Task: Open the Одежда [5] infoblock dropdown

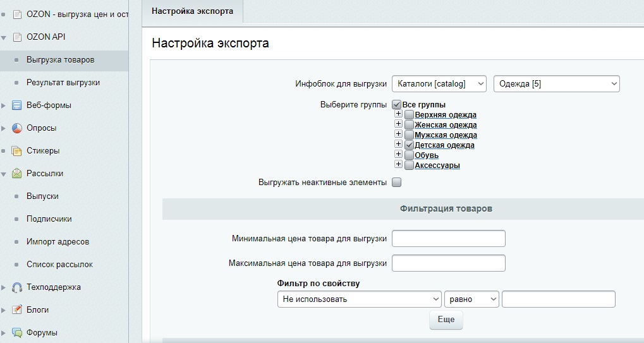Action: coord(556,84)
